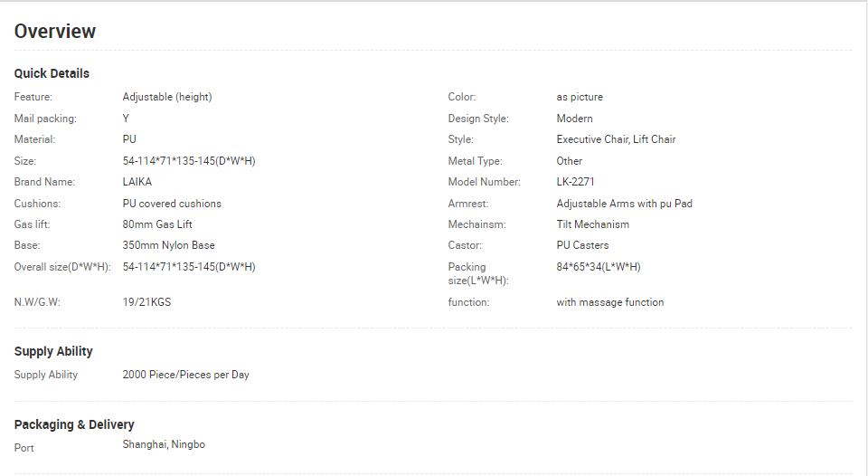Select the Quick Details section title
Viewport: 868px width, 476px height.
[52, 73]
